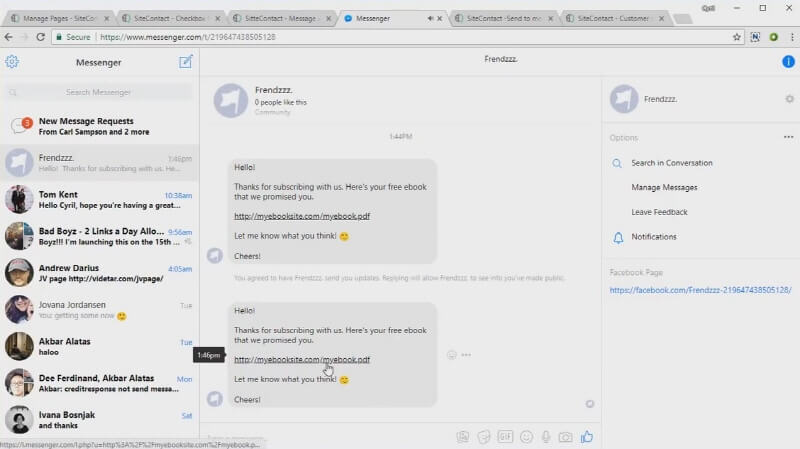Open Akbar Alatas conversation
800x449 pixels.
pyautogui.click(x=99, y=346)
